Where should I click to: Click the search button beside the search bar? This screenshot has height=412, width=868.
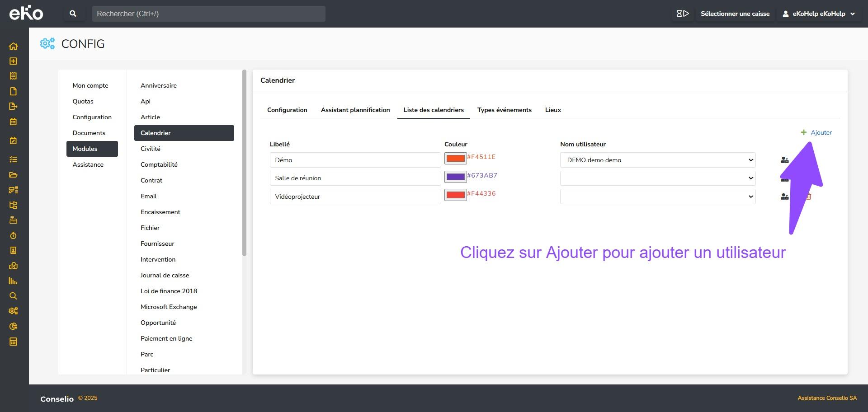click(73, 14)
